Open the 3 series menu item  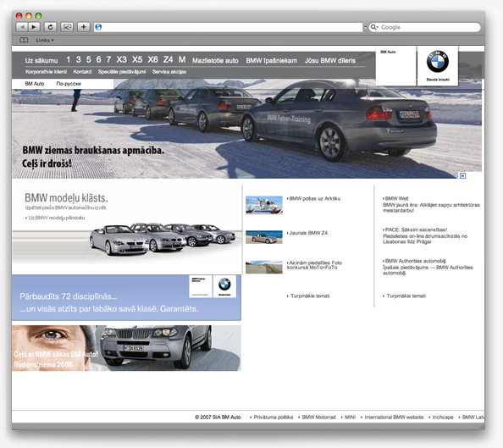pyautogui.click(x=78, y=59)
